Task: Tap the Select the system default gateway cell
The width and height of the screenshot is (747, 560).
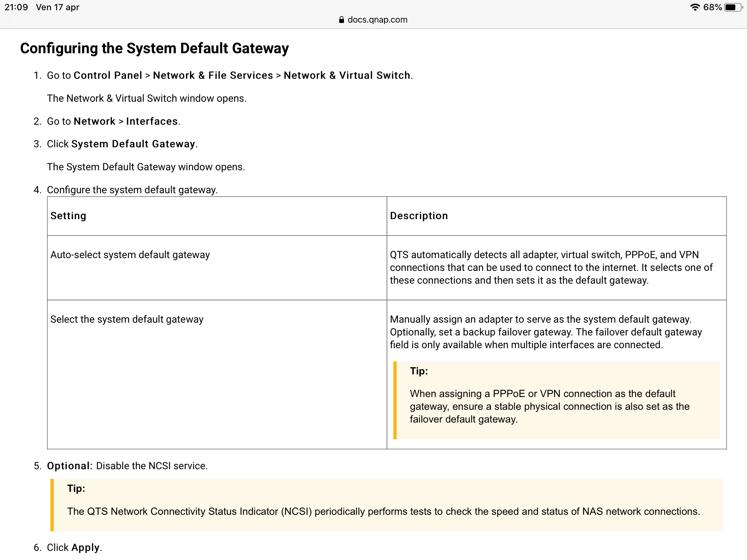Action: click(127, 319)
